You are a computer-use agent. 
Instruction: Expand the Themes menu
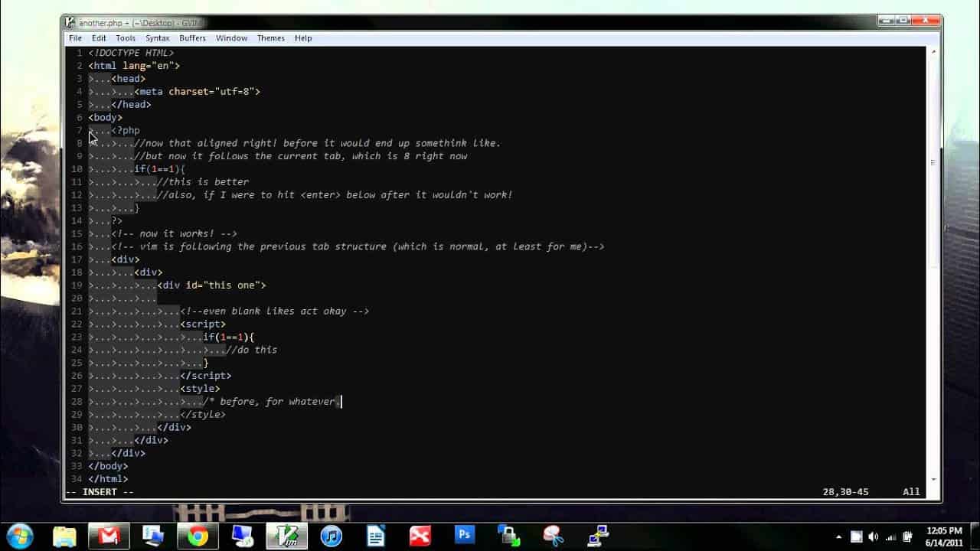click(270, 38)
